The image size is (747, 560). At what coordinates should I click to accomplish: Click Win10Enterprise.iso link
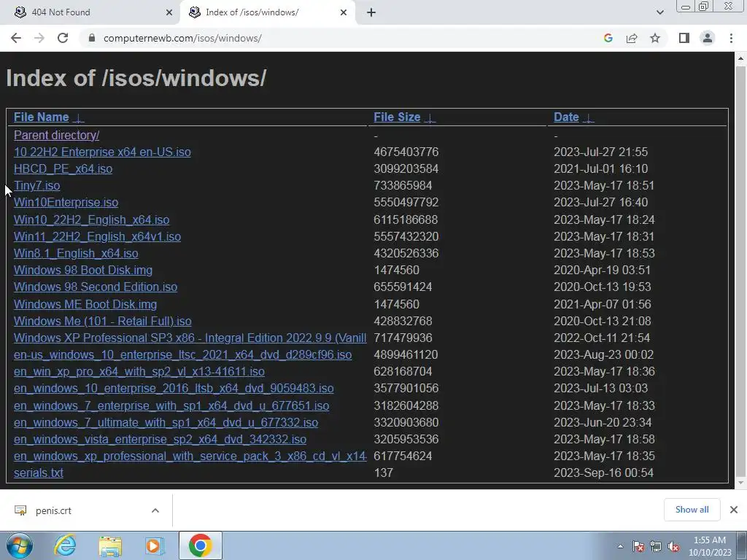[x=66, y=203]
